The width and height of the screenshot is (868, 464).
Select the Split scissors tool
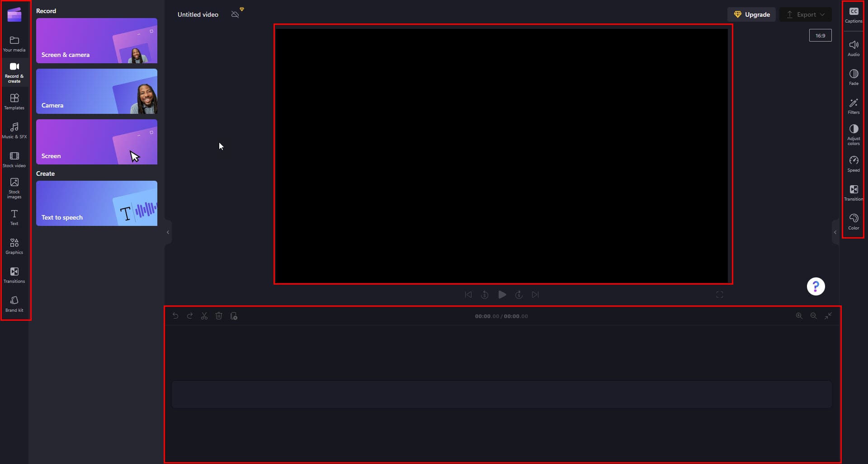[204, 316]
